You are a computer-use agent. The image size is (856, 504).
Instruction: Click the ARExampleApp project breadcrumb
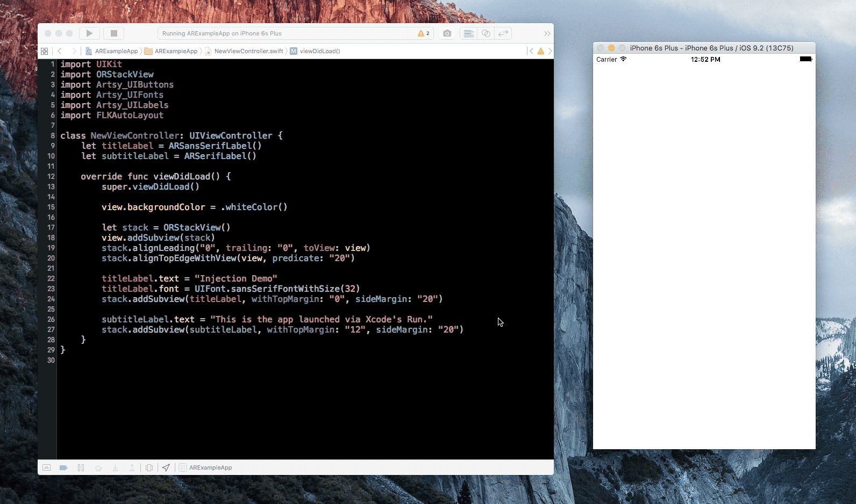(x=116, y=51)
